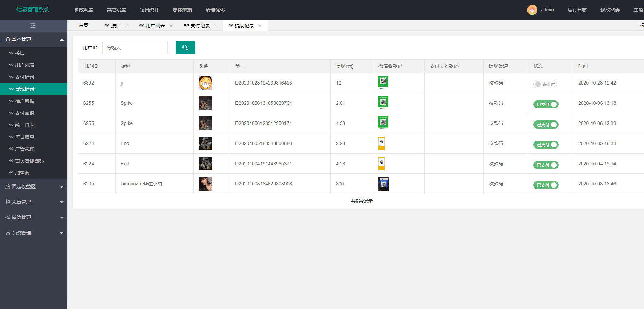
Task: View WeChat QR code for withdrawal 10
Action: 383,83
